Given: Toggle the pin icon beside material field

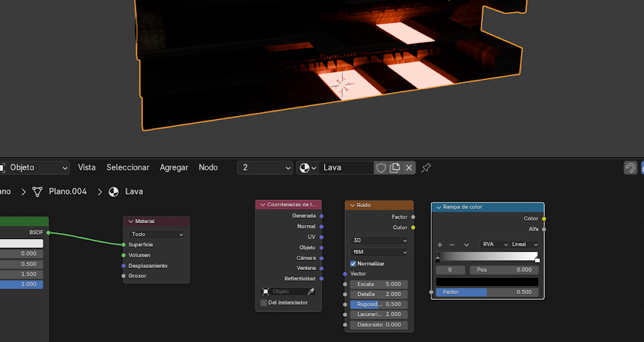Looking at the screenshot, I should point(426,168).
